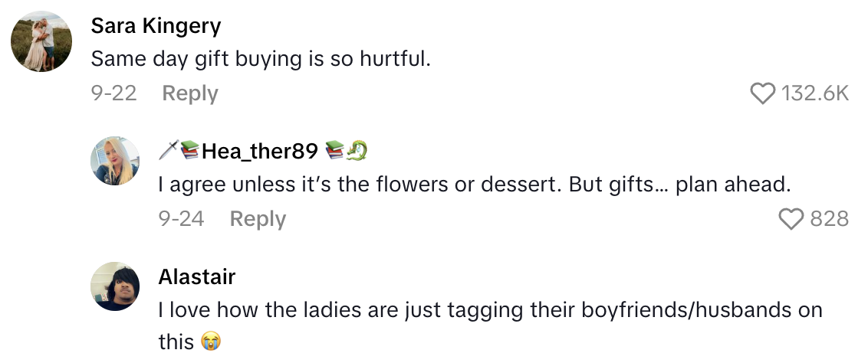The height and width of the screenshot is (363, 868).
Task: View Hea_ther89's avatar photo
Action: [115, 161]
